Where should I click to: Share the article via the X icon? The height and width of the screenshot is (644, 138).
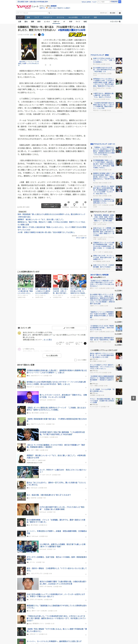click(x=39, y=35)
